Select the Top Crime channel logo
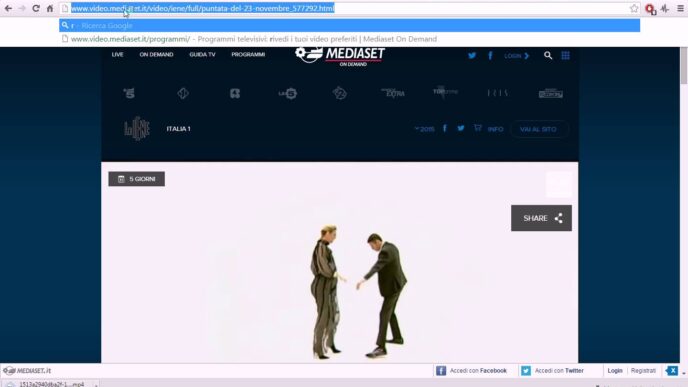688x387 pixels. click(x=445, y=92)
